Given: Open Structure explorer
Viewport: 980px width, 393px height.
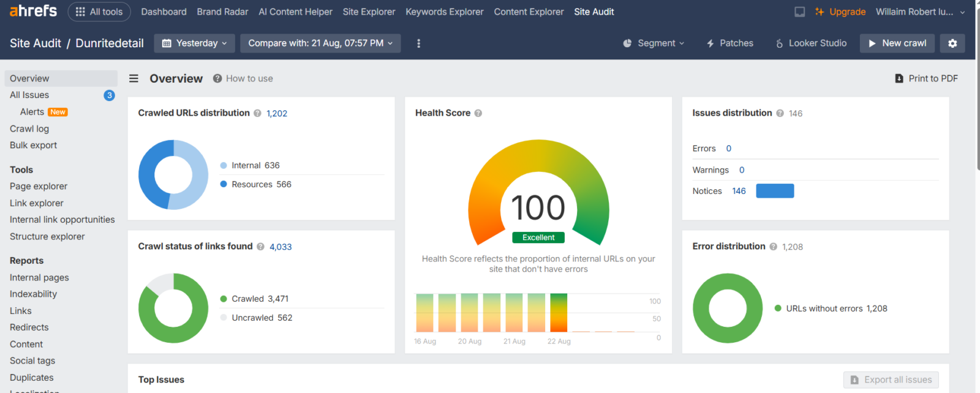Looking at the screenshot, I should click(x=47, y=236).
